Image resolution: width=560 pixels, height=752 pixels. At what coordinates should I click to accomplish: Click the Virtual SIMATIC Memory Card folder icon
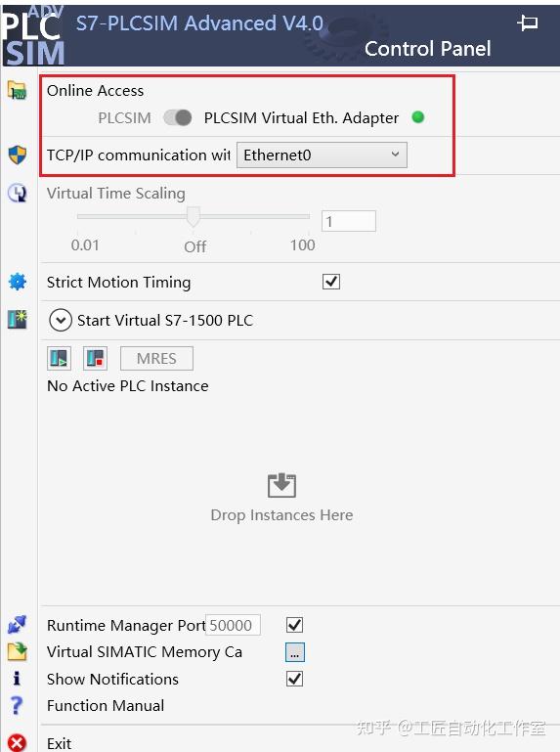18,651
